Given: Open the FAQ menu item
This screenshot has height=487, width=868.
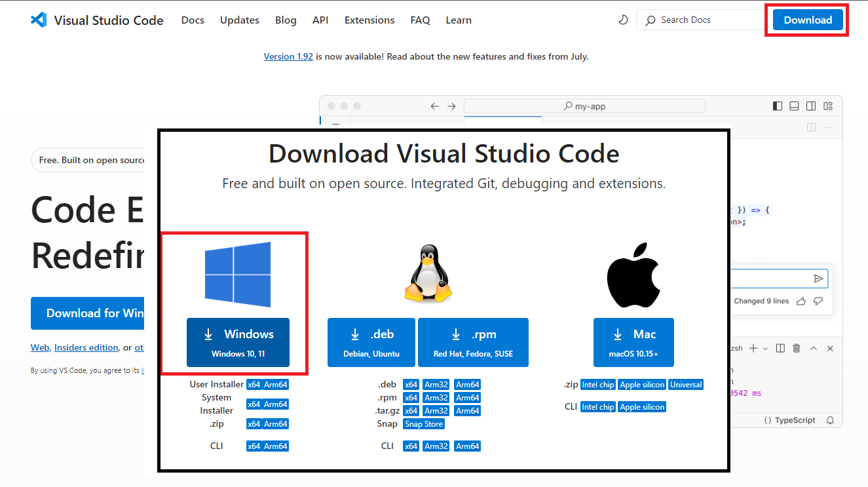Looking at the screenshot, I should tap(421, 20).
